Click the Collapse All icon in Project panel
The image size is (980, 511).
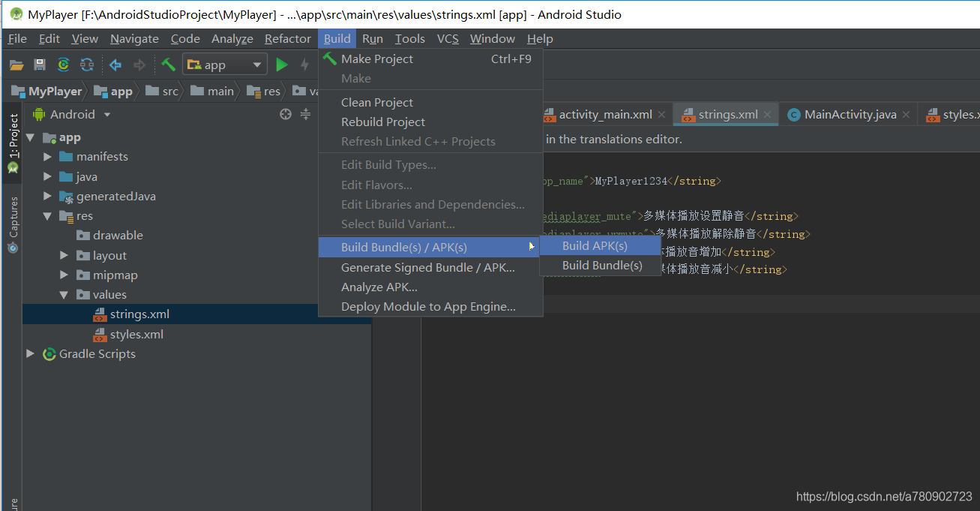click(x=305, y=114)
